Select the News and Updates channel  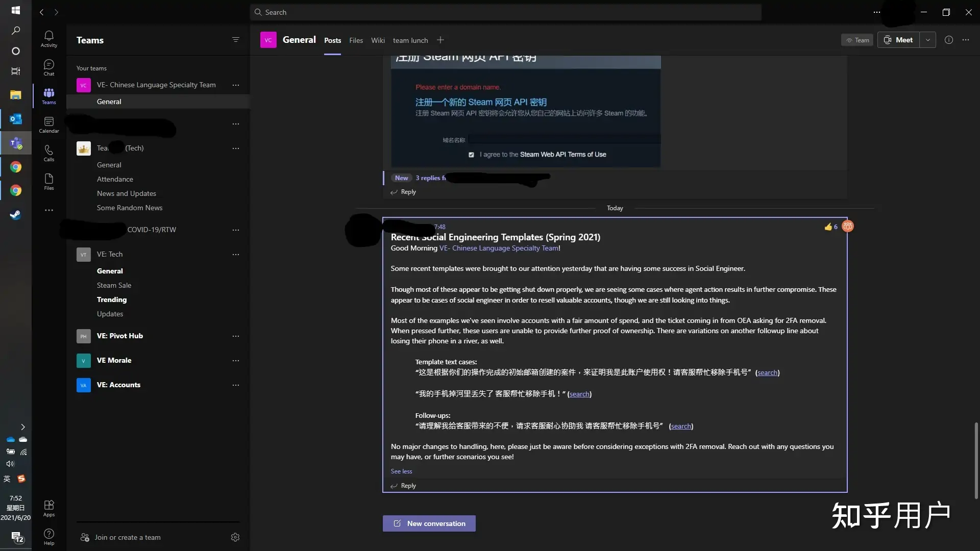[x=127, y=193]
